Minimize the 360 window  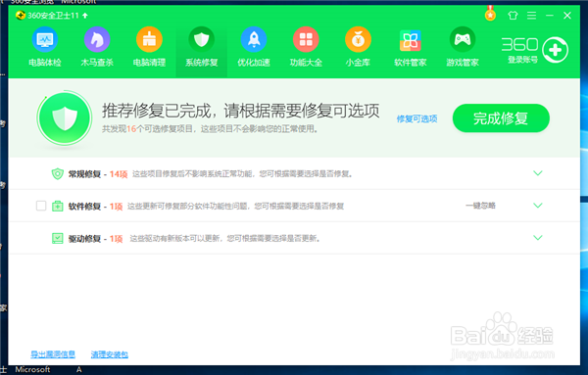pos(550,16)
